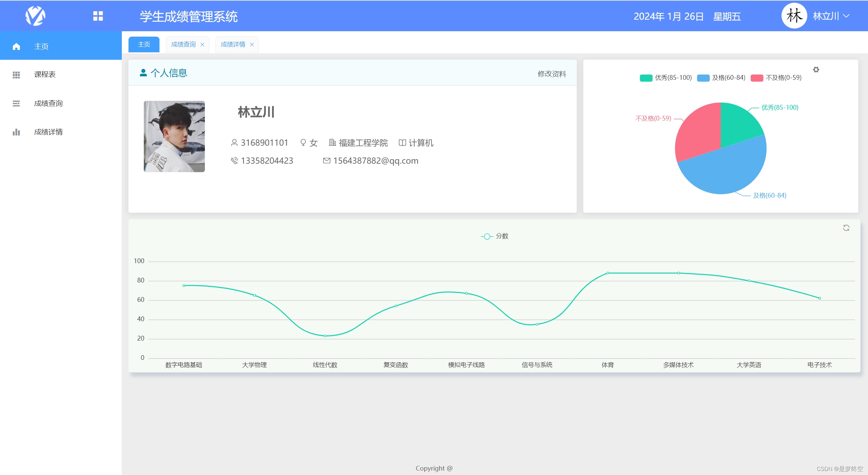Click the 修改资料 link
The width and height of the screenshot is (868, 475).
point(552,74)
